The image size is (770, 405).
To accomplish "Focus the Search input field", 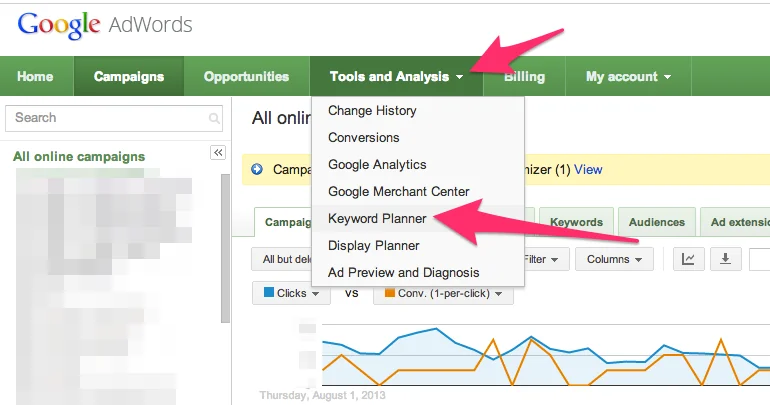I will tap(114, 118).
